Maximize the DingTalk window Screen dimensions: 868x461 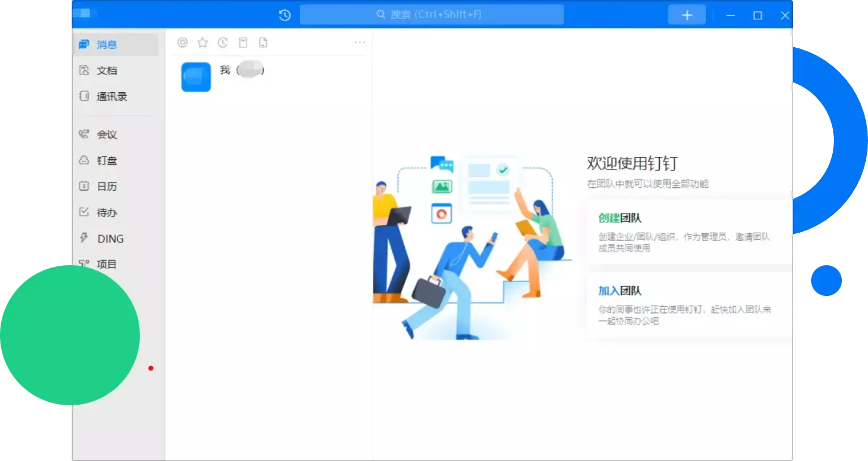pos(758,15)
